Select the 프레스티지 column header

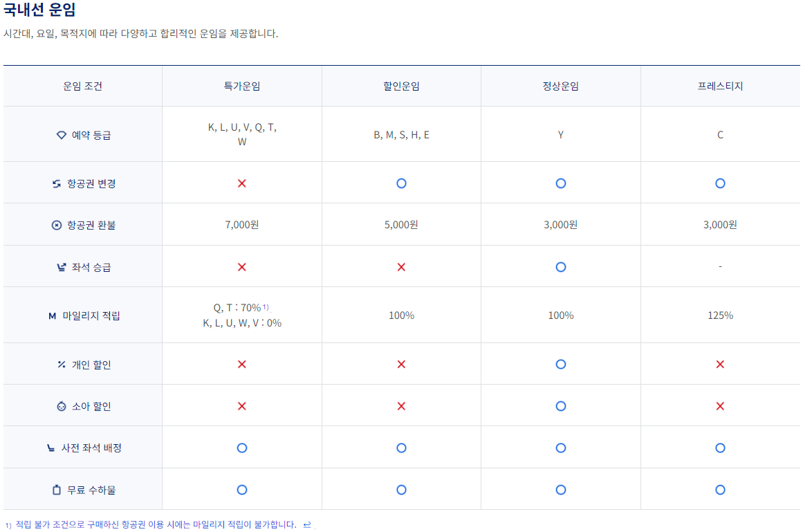[x=720, y=85]
